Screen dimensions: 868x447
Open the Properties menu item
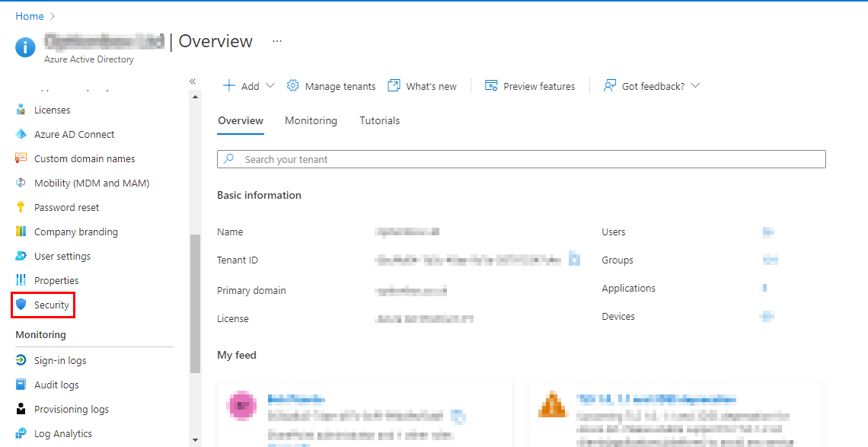pos(56,280)
